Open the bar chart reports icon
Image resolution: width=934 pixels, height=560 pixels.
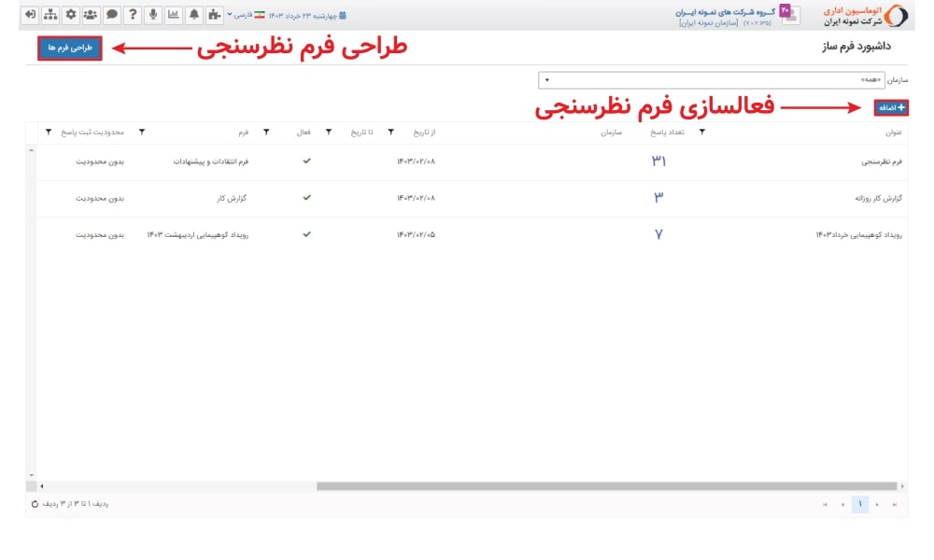coord(174,14)
